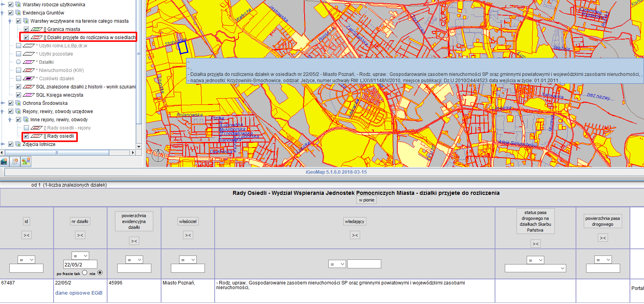Open the status pasa drogowego value dropdown
Screen dimensions: 644x304
535,268
